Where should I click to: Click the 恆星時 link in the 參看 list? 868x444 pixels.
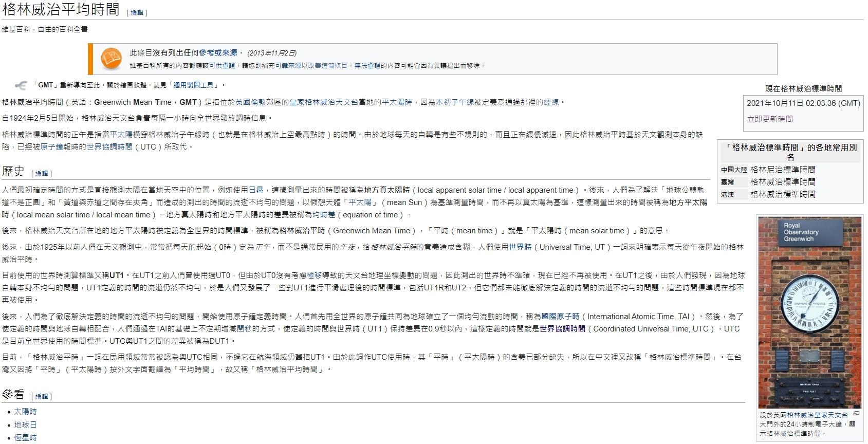(25, 438)
